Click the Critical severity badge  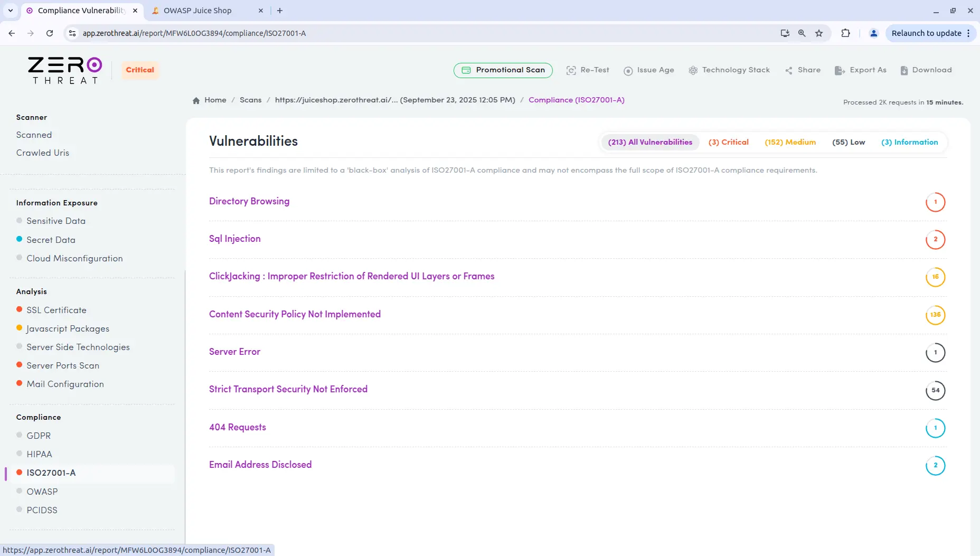tap(140, 70)
